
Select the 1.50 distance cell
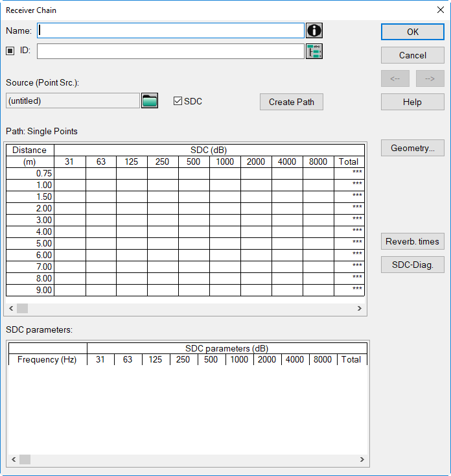tap(30, 196)
